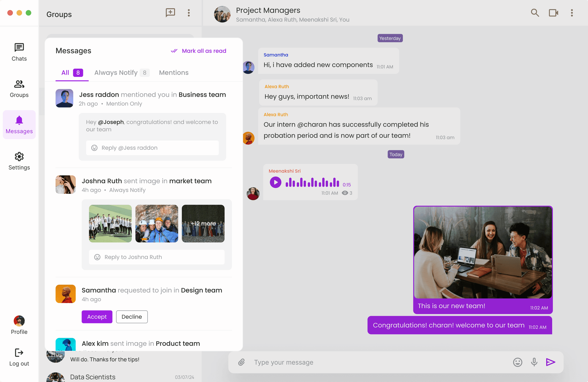Search within the Project Managers chat
This screenshot has height=382, width=588.
(535, 13)
